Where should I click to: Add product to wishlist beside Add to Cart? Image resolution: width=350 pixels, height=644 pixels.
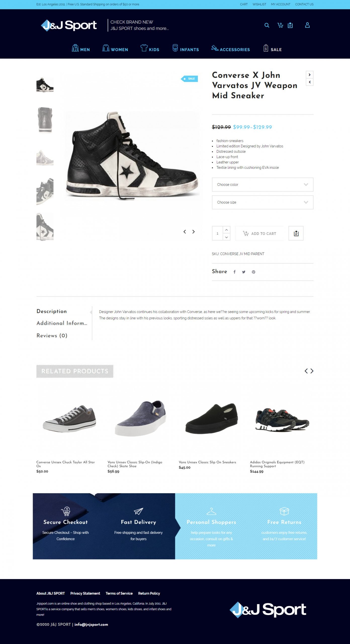coord(296,233)
